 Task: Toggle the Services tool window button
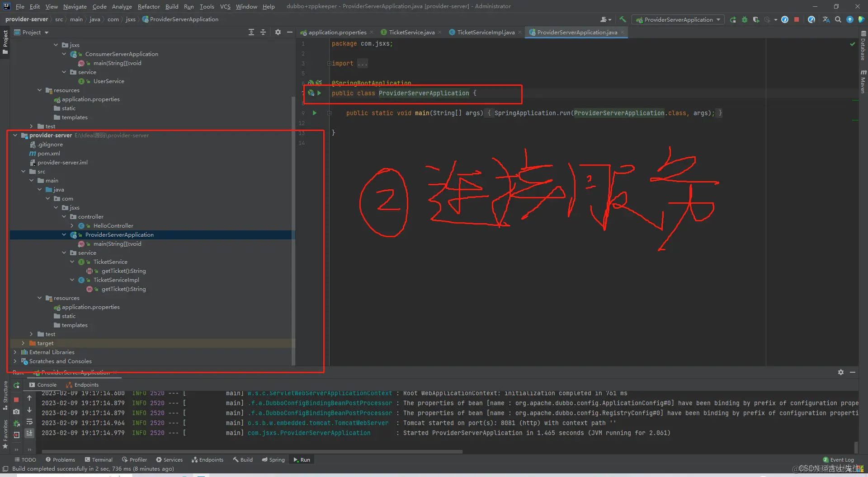click(170, 460)
